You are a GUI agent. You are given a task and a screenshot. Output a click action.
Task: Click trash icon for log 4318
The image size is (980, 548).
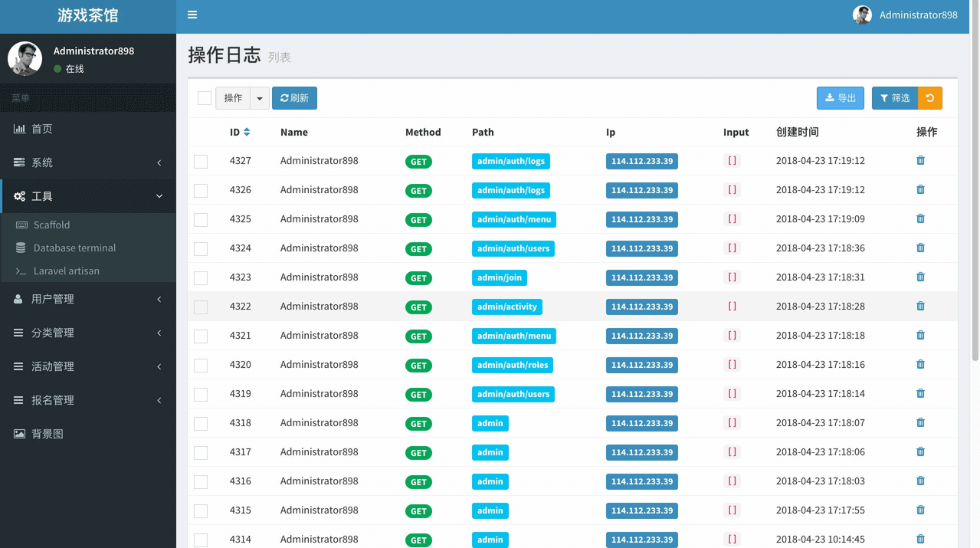coord(920,423)
